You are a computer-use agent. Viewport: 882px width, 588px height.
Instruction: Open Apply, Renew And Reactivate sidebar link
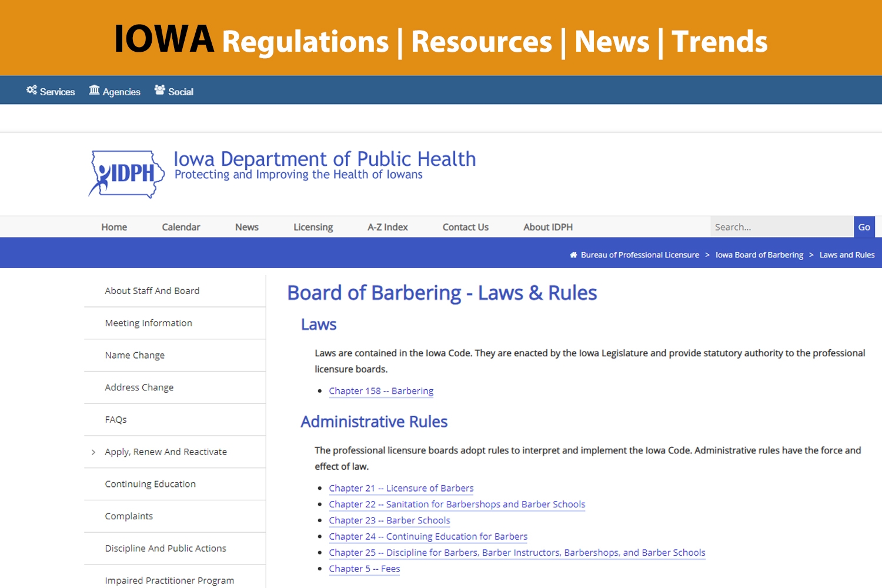[x=166, y=452]
